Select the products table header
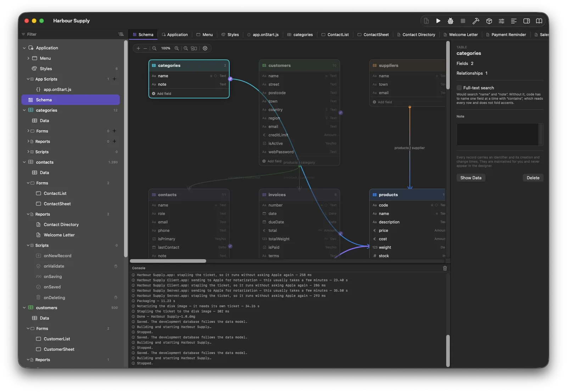 (408, 195)
